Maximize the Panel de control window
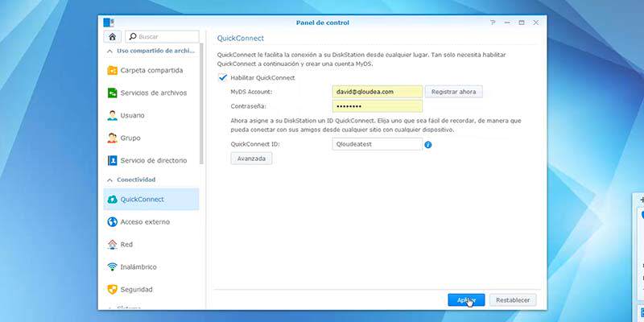The width and height of the screenshot is (644, 322). [x=522, y=23]
